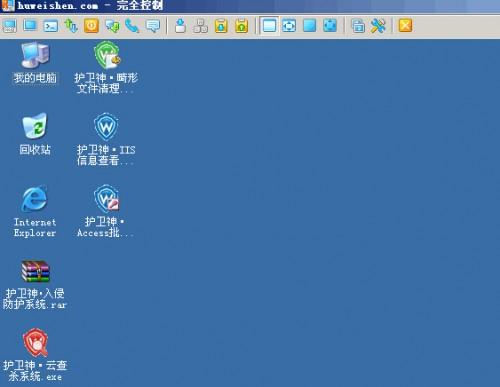Click the 完全控制 title bar text
The width and height of the screenshot is (500, 387).
click(140, 5)
